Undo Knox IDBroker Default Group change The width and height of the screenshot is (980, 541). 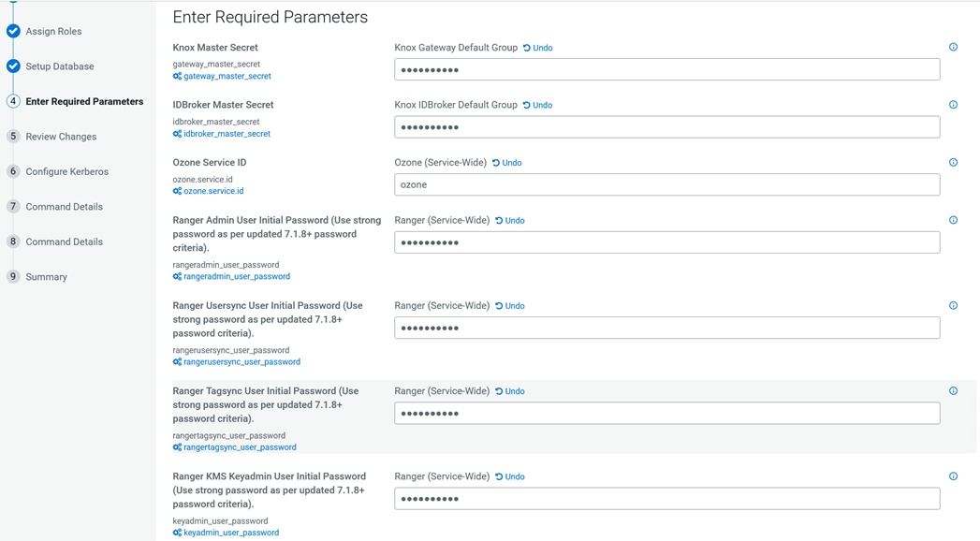click(537, 105)
